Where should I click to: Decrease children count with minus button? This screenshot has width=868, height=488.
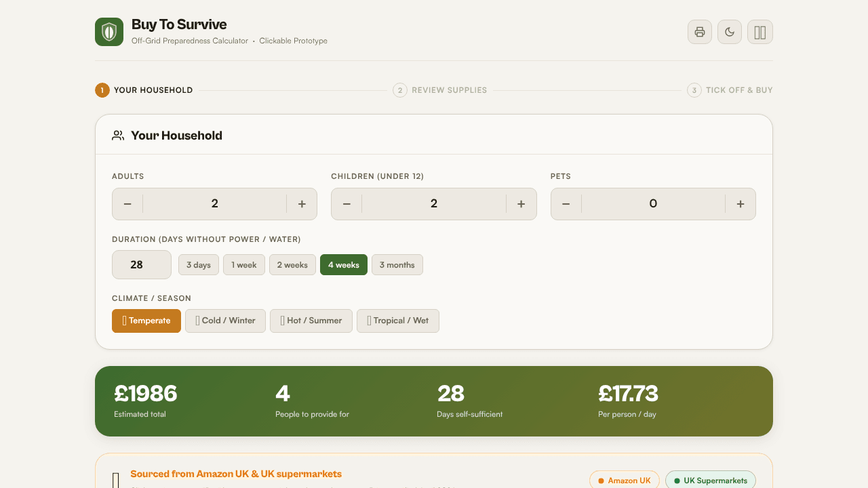(347, 204)
